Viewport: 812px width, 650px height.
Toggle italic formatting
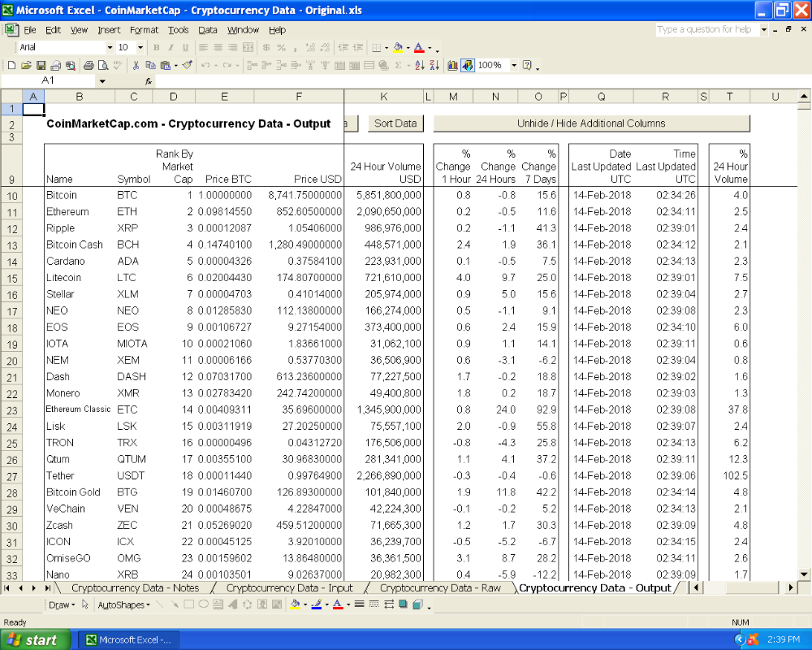[171, 48]
